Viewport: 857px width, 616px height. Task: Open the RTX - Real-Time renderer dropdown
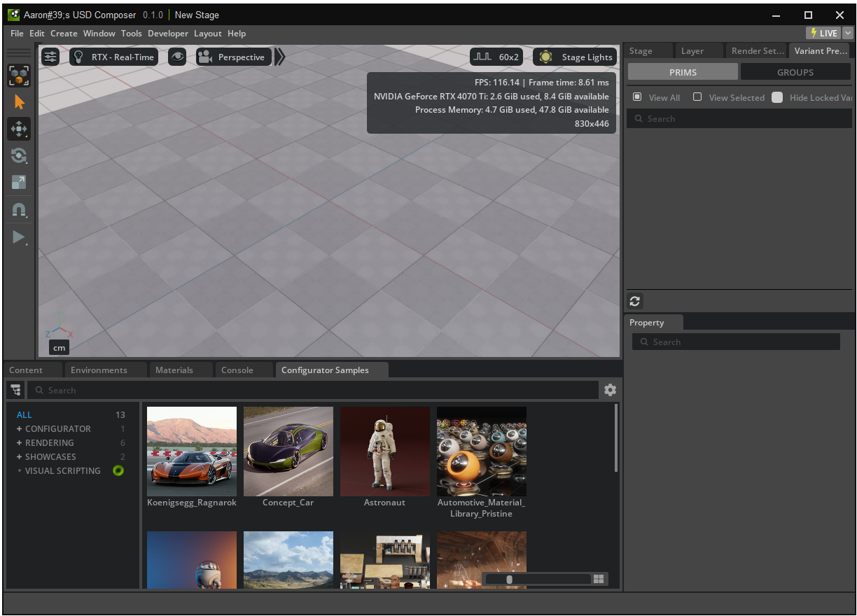coord(113,57)
